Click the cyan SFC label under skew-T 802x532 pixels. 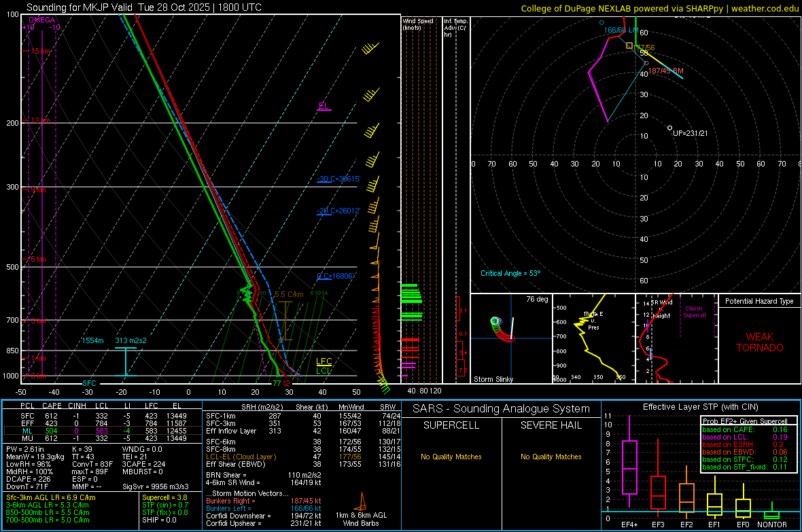coord(89,383)
